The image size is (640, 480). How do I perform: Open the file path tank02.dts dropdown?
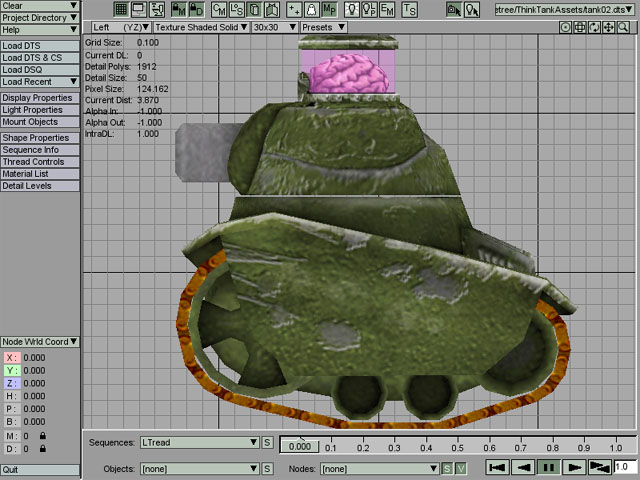[x=564, y=9]
